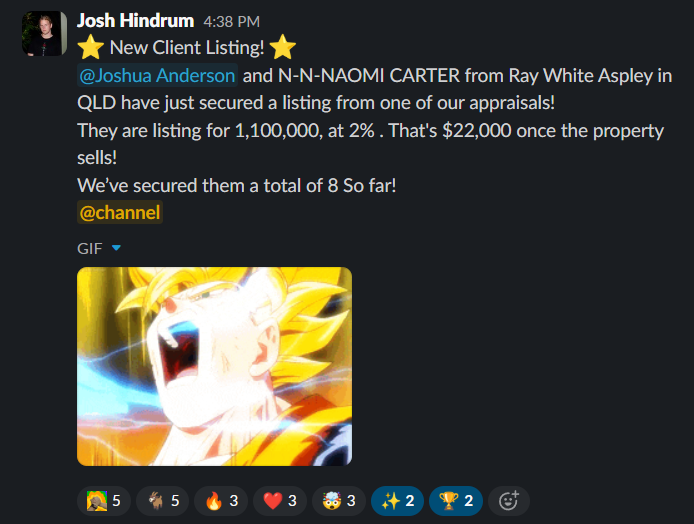This screenshot has width=694, height=524.
Task: Click the @channel mention
Action: [120, 212]
